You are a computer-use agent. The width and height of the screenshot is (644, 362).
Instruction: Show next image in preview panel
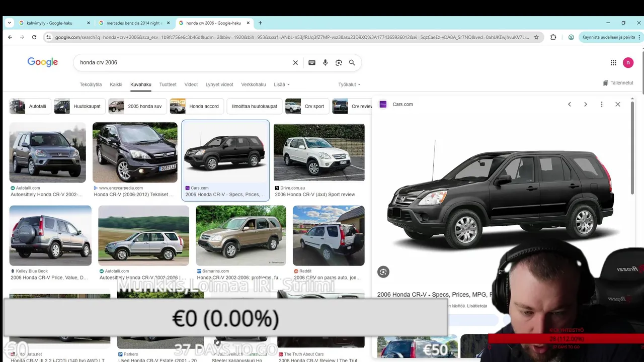[586, 104]
